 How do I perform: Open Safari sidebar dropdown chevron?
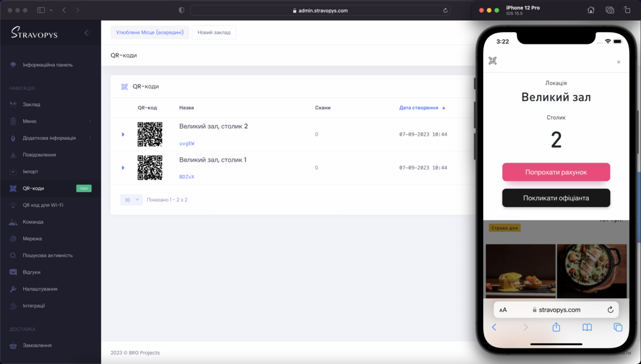(51, 10)
